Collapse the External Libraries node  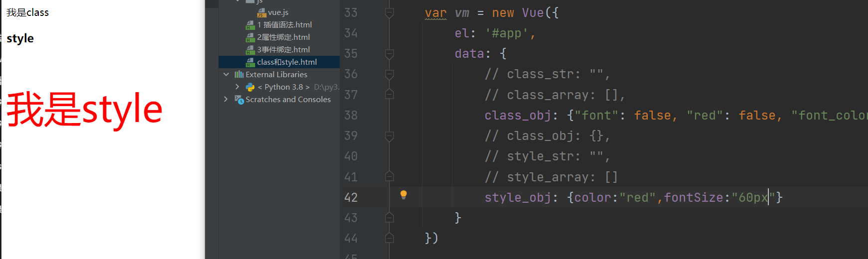226,74
